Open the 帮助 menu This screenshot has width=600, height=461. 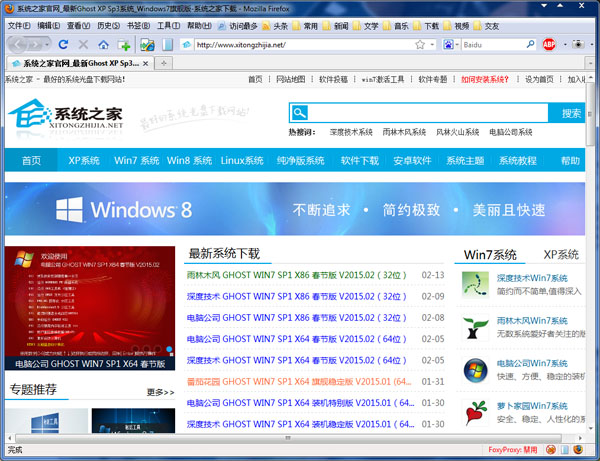(199, 26)
